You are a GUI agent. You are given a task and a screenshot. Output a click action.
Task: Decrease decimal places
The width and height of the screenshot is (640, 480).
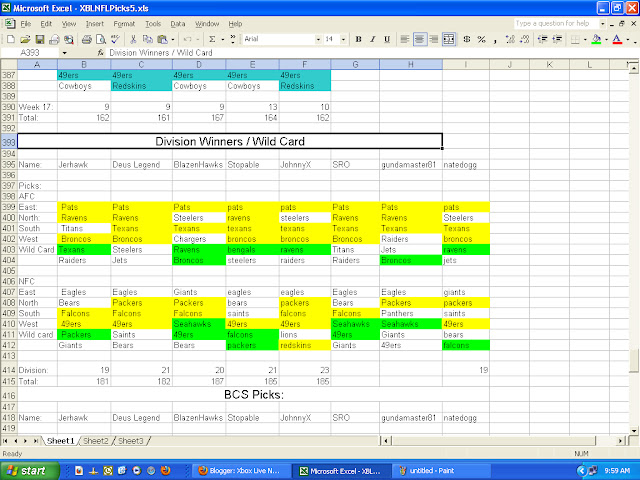(525, 39)
